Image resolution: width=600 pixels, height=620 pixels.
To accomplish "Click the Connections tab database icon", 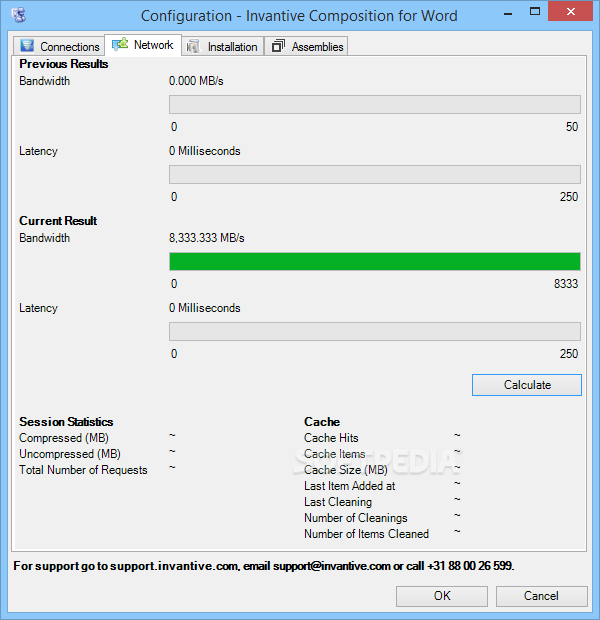I will point(27,46).
